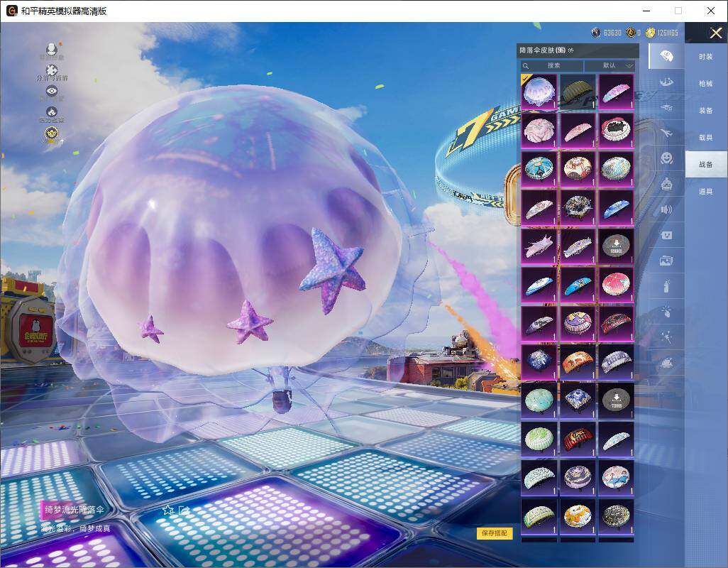Close the inventory with the X button

pos(715,33)
